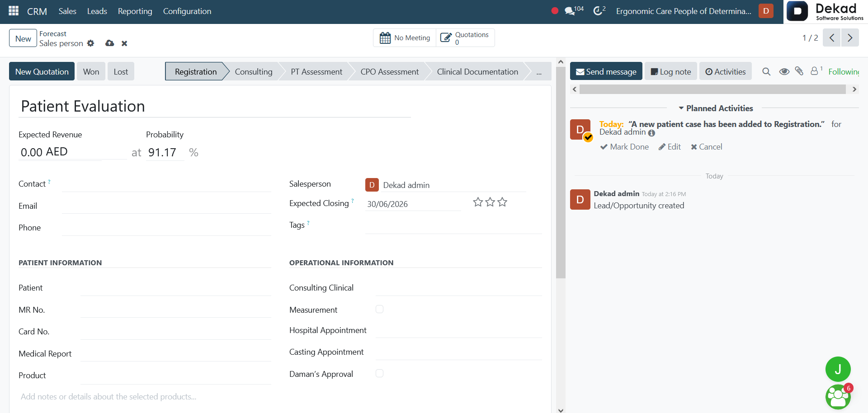This screenshot has height=413, width=868.
Task: Click activity info icon beside Dekad admin
Action: pos(651,133)
